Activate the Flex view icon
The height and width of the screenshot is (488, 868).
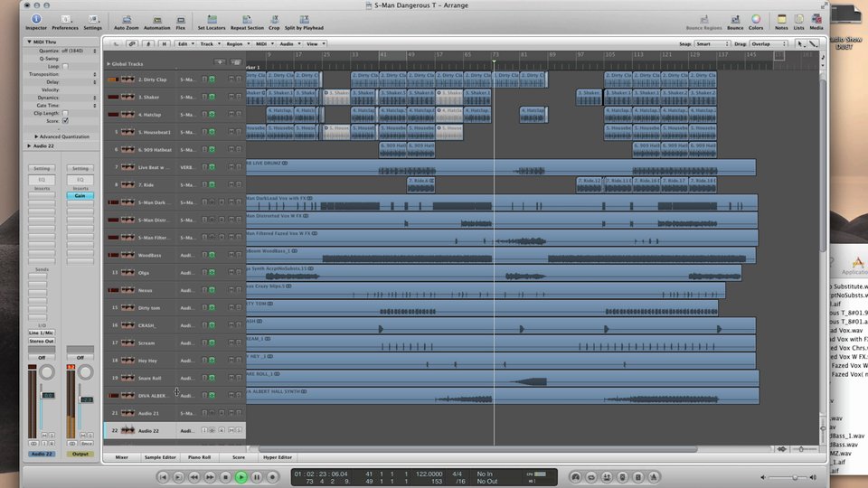coord(181,21)
